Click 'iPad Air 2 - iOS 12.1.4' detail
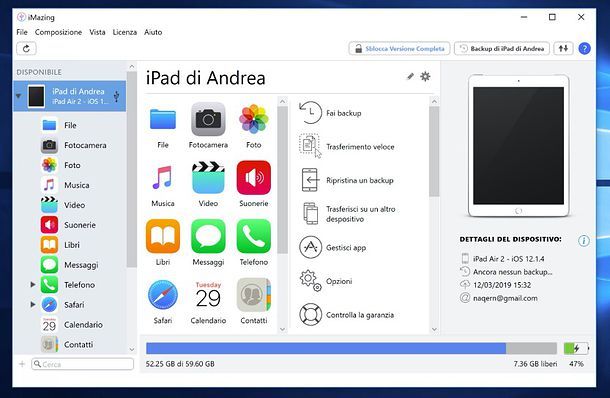Screen dimensions: 610x398 [509, 259]
